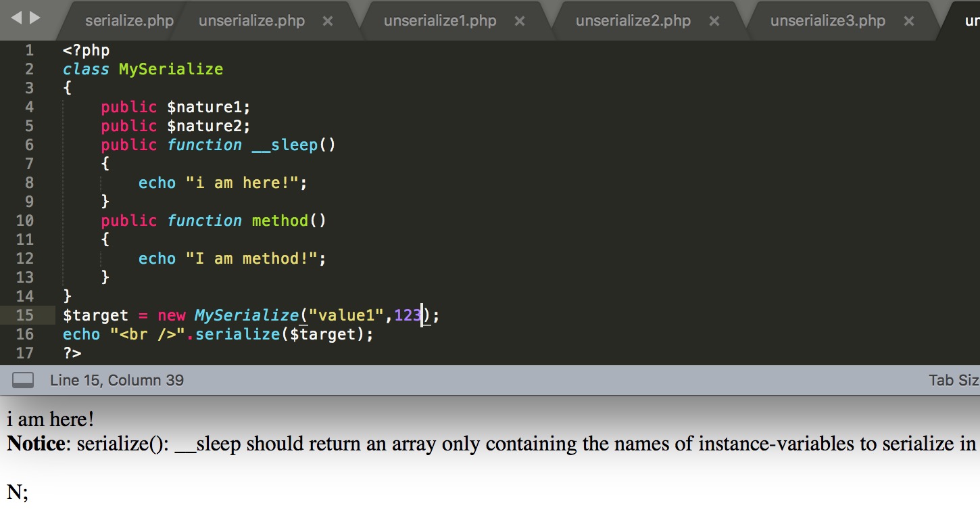
Task: Click the <?php opening tag
Action: point(86,50)
